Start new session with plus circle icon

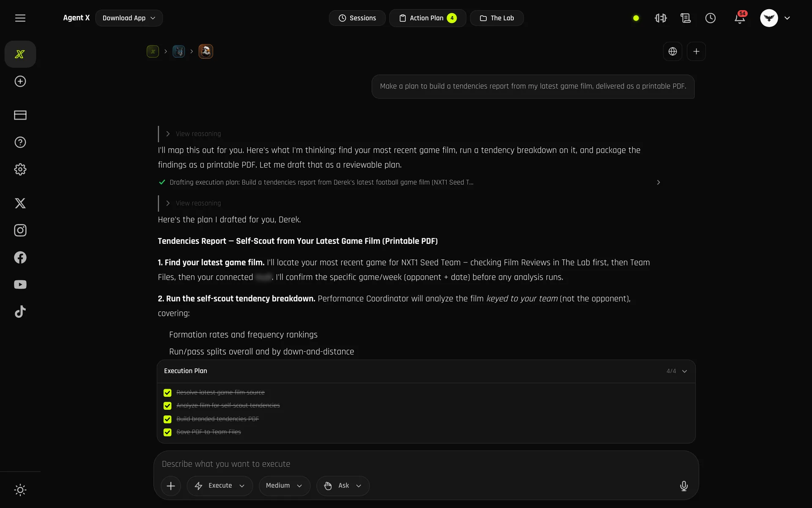point(20,81)
